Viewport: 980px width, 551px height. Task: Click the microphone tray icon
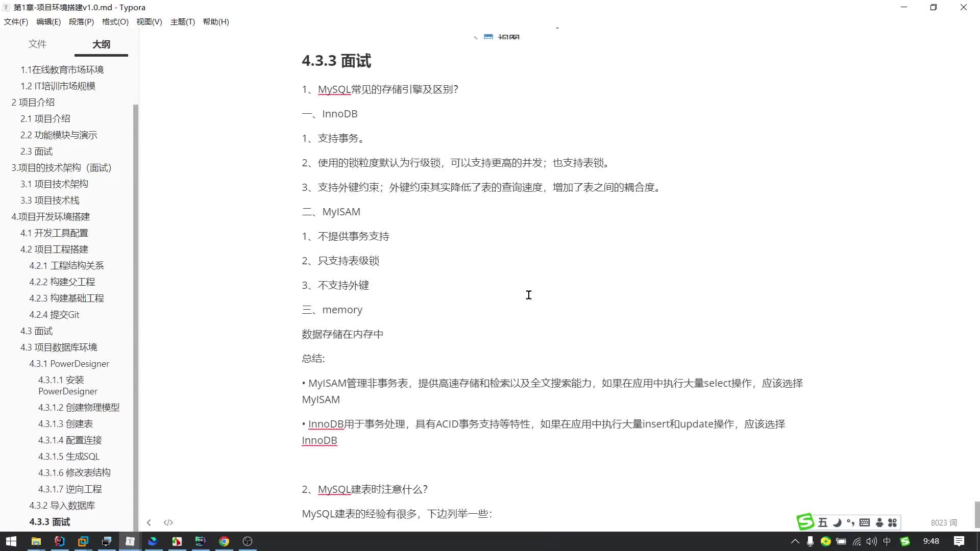(810, 541)
